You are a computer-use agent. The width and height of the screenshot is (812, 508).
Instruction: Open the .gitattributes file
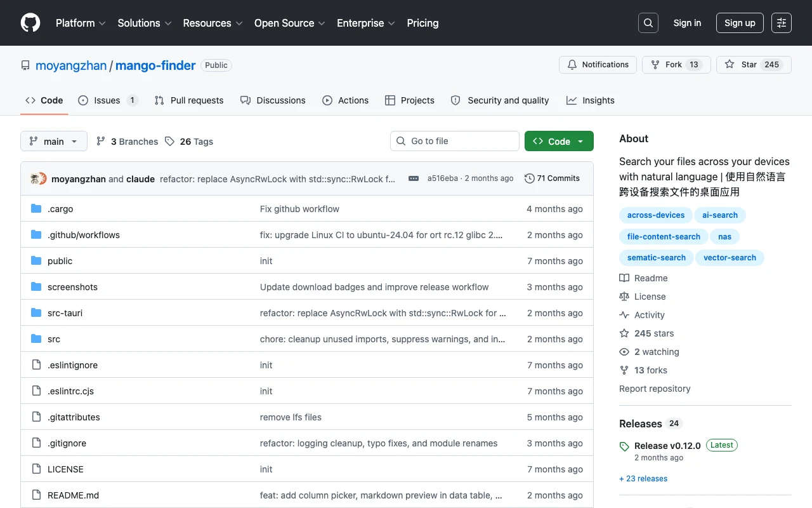coord(74,417)
